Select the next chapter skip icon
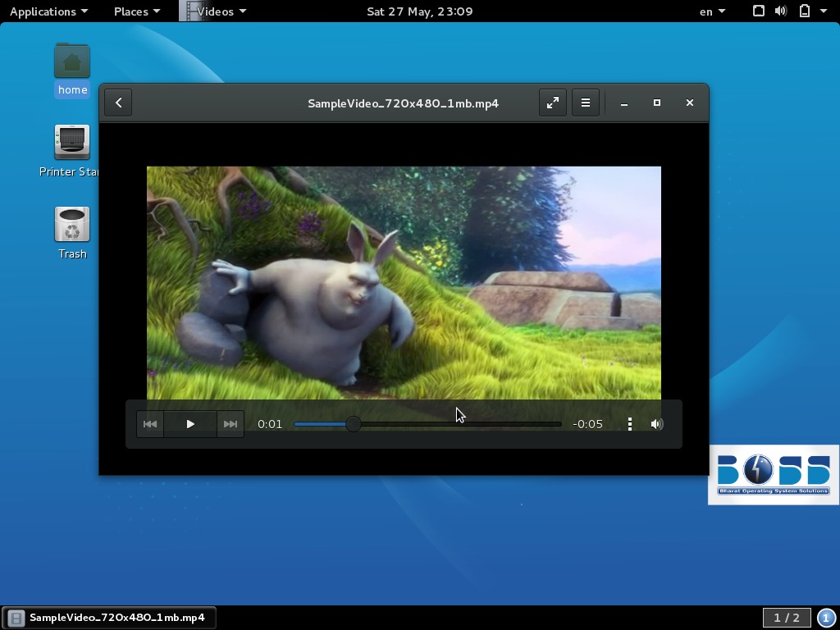 [x=231, y=424]
